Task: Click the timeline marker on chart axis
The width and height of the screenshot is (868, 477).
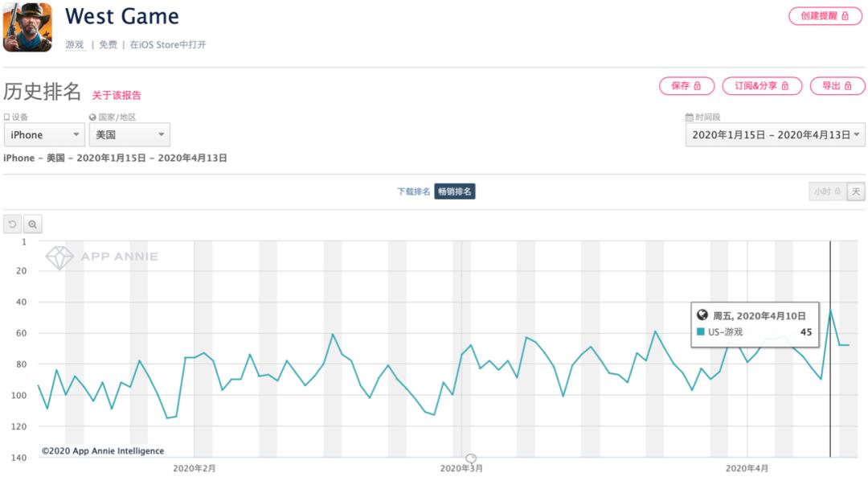Action: (471, 458)
